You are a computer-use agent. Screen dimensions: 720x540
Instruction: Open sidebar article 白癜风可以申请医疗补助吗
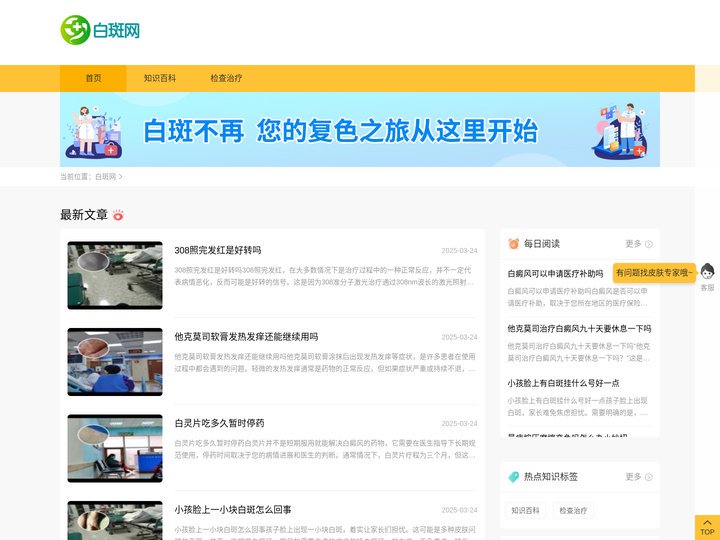point(555,274)
